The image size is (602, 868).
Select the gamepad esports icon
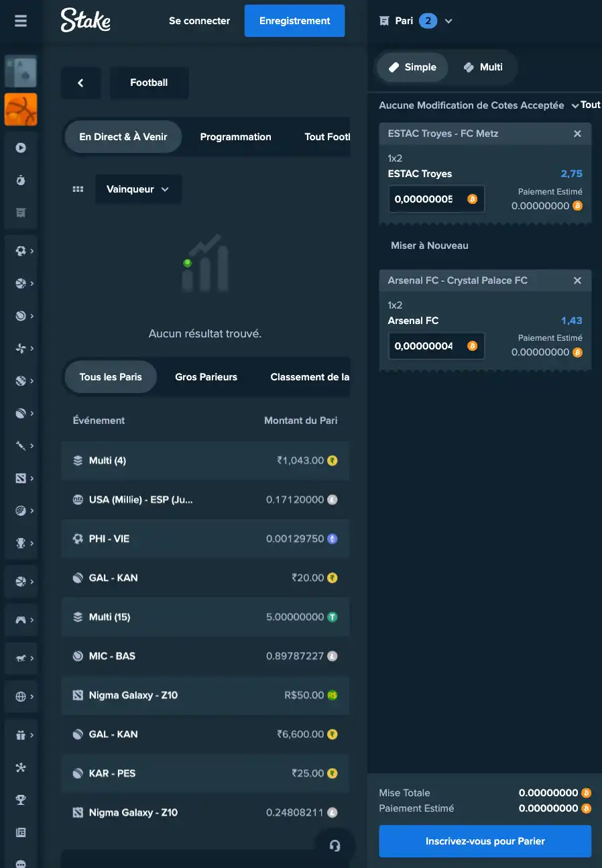(21, 620)
